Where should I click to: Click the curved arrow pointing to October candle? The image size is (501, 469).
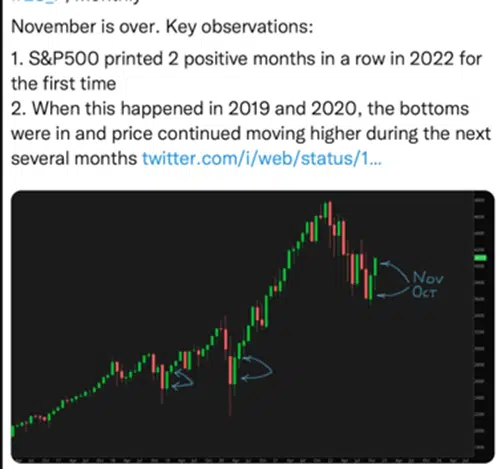tap(393, 292)
